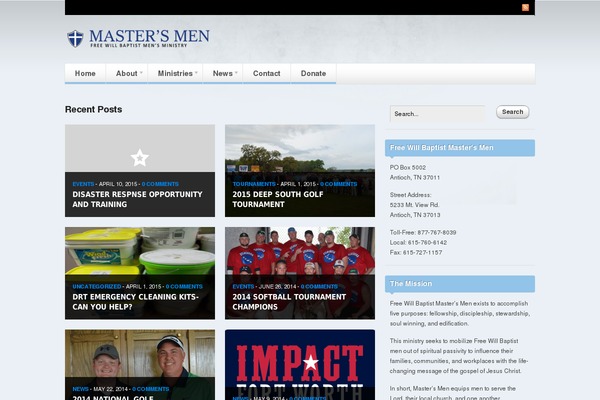
Task: Open comments on Deep South Golf post
Action: [x=338, y=184]
